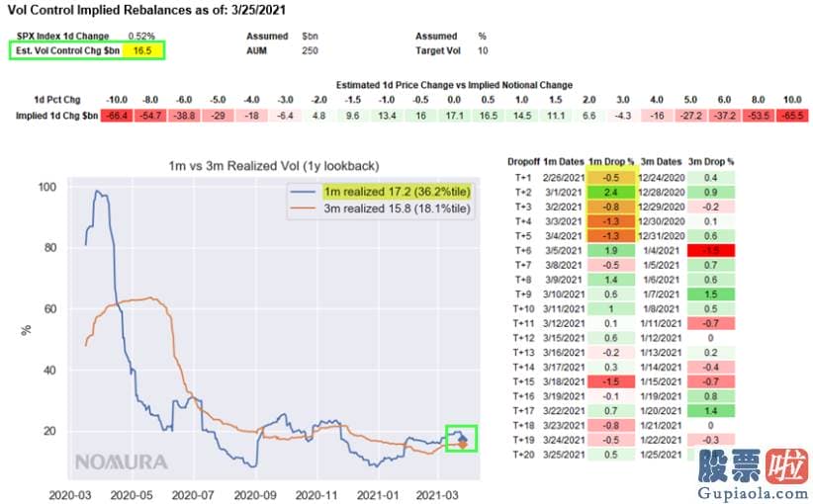Select the 14.5 cell under 1.0 Pct Chg
This screenshot has height=504, width=813.
[x=521, y=116]
